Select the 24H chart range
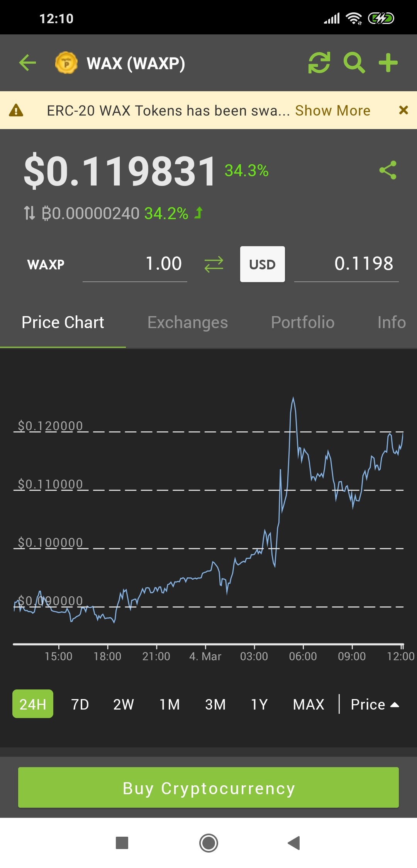 (x=33, y=704)
